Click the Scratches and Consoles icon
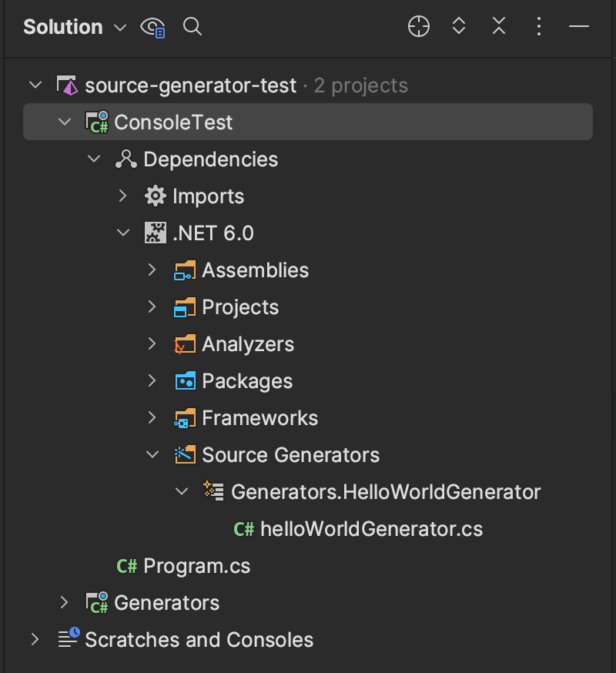The image size is (616, 673). 69,638
